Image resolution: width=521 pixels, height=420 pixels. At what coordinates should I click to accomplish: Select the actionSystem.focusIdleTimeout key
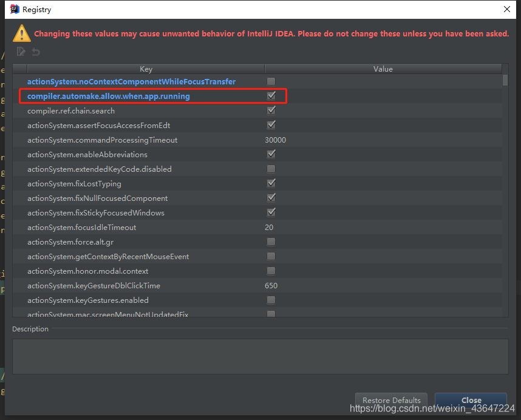point(82,228)
